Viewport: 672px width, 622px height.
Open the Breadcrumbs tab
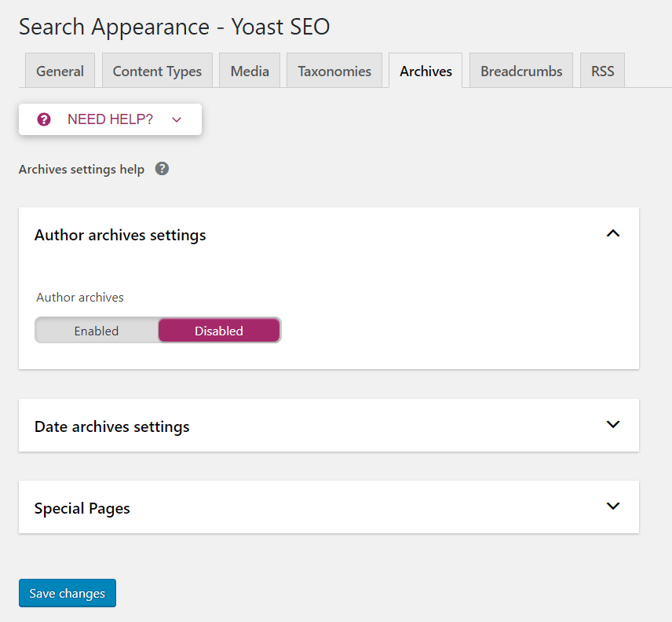pyautogui.click(x=521, y=71)
